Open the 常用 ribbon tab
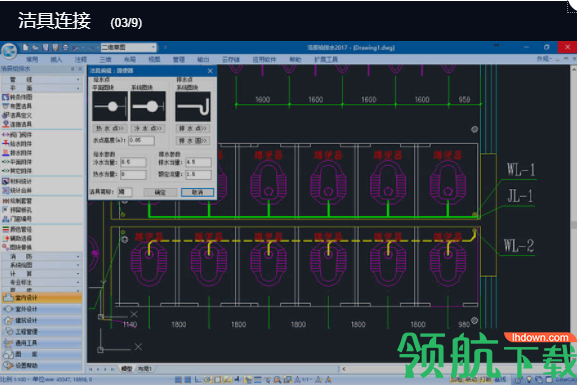The width and height of the screenshot is (577, 385). tap(32, 59)
